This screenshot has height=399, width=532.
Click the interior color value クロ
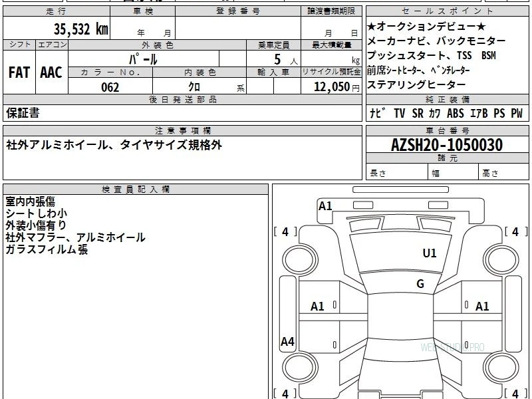194,87
